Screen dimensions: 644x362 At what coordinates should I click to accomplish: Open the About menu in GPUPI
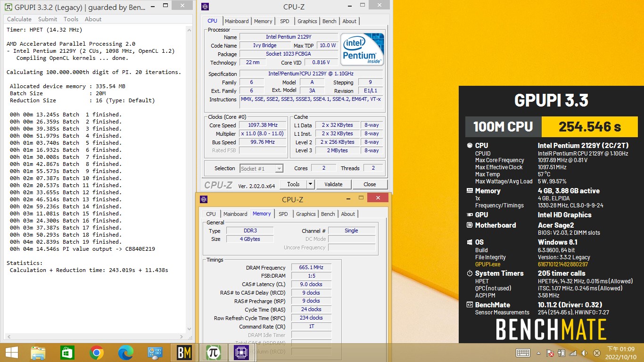click(93, 19)
